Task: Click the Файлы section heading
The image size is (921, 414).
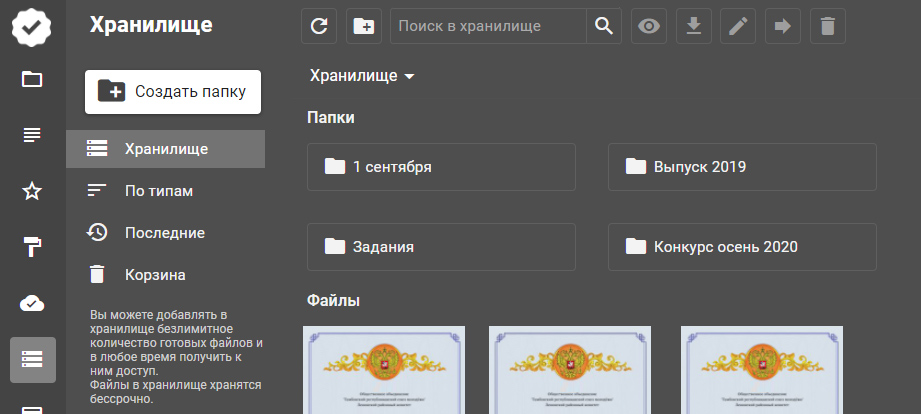Action: 334,301
